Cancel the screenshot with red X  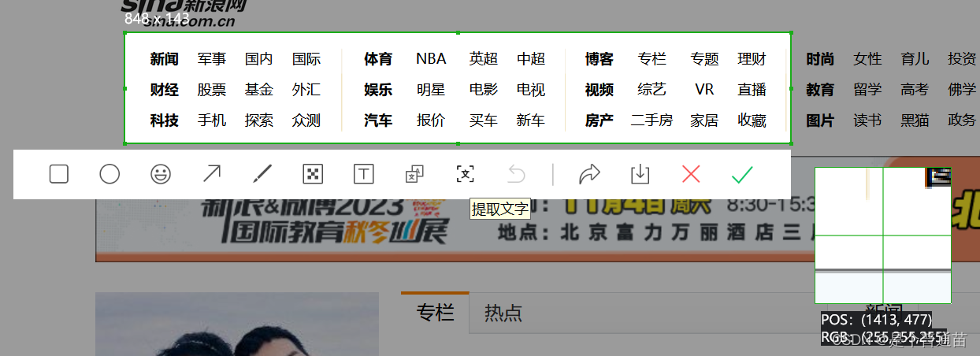[691, 174]
